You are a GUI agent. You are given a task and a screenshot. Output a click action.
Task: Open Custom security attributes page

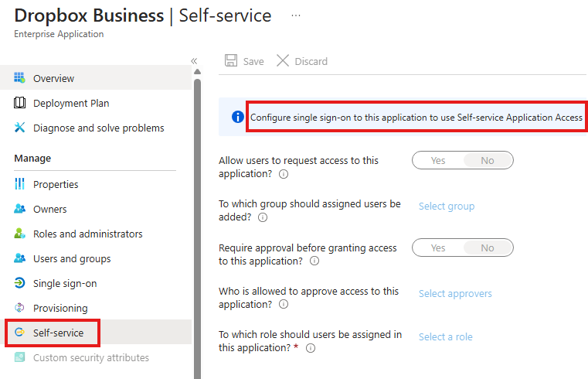[x=96, y=357]
